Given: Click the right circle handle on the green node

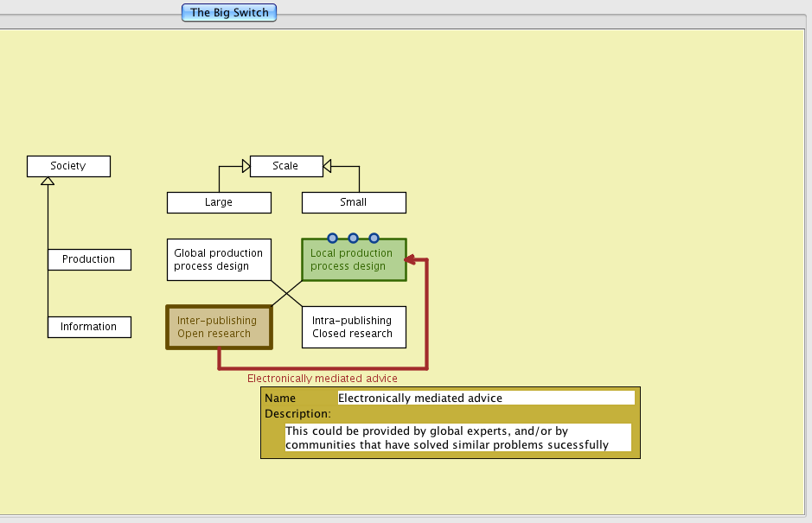Looking at the screenshot, I should pos(374,238).
